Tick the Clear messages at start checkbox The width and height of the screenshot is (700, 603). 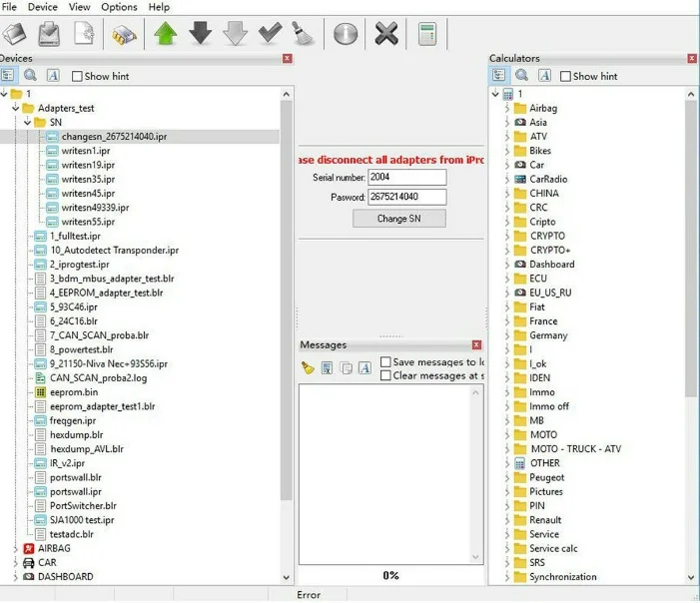(x=385, y=375)
